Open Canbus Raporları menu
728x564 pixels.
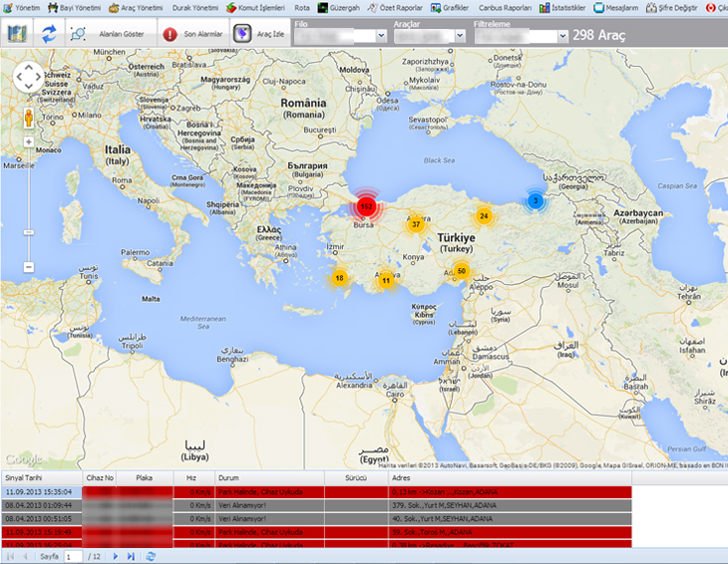pos(505,7)
